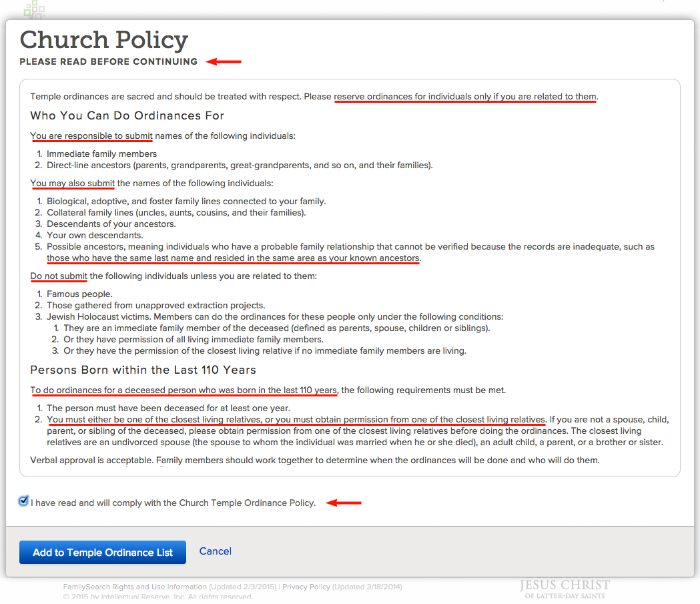Click the 'Your own descendants.' list item
Viewport: 700px width, 604px height.
95,236
